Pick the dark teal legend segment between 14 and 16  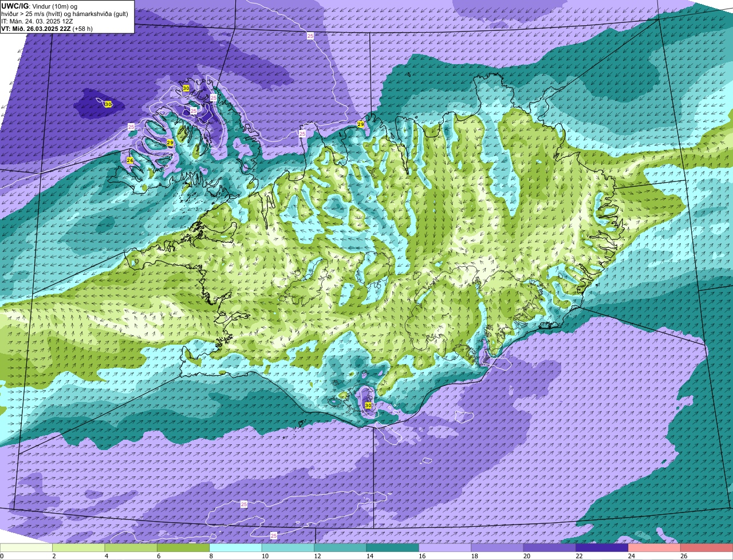point(393,548)
